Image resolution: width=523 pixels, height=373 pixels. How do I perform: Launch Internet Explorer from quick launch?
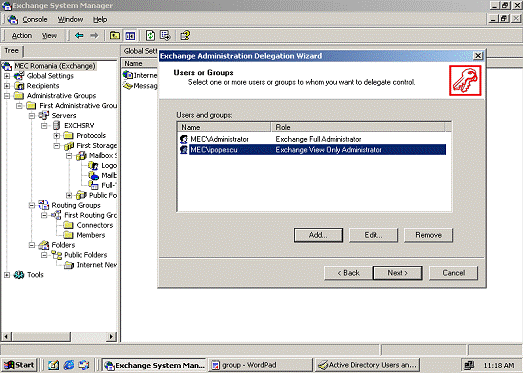69,365
